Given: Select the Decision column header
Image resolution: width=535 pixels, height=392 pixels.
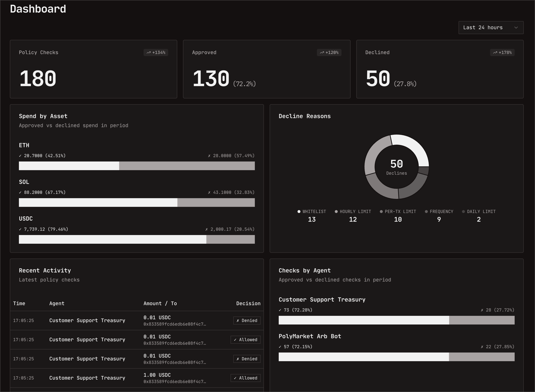Looking at the screenshot, I should coord(248,303).
